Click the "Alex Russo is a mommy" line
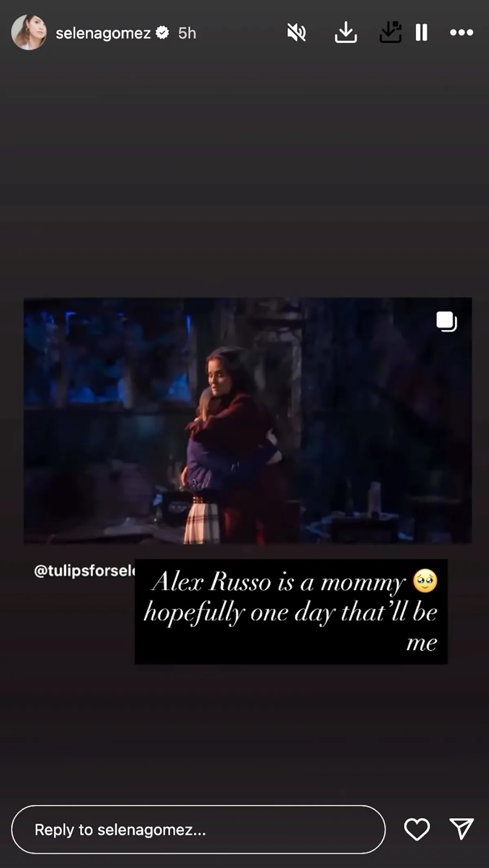 [x=279, y=582]
